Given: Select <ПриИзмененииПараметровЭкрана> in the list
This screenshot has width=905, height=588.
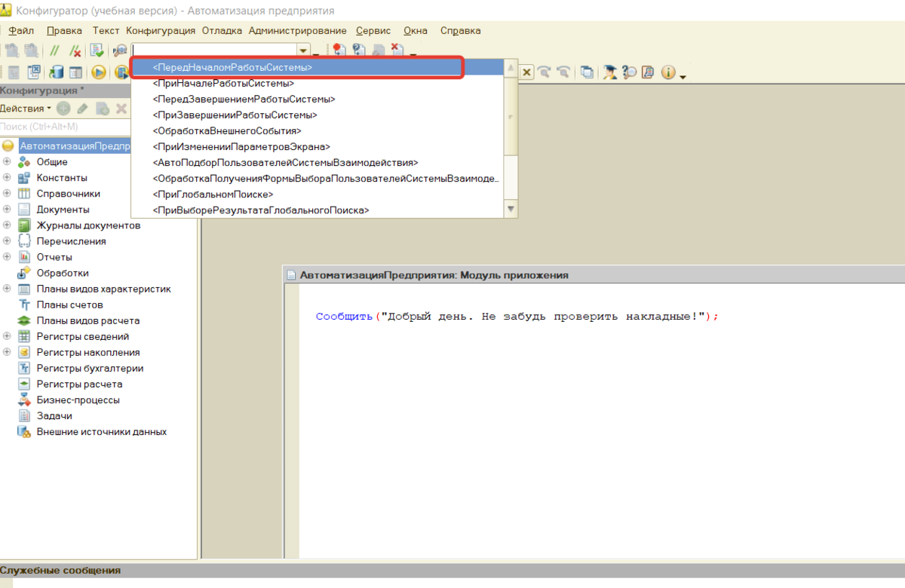Looking at the screenshot, I should tap(317, 146).
